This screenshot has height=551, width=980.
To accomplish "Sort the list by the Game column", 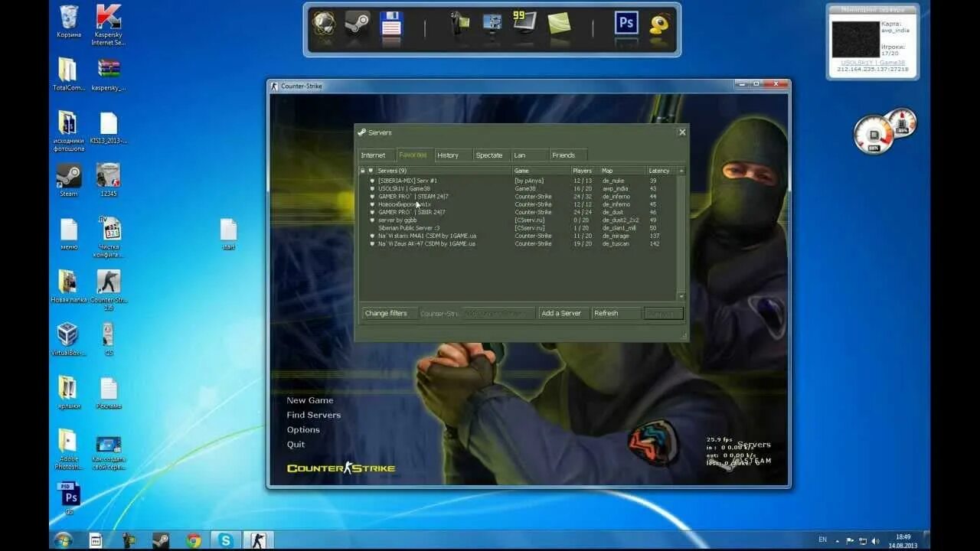I will 541,171.
